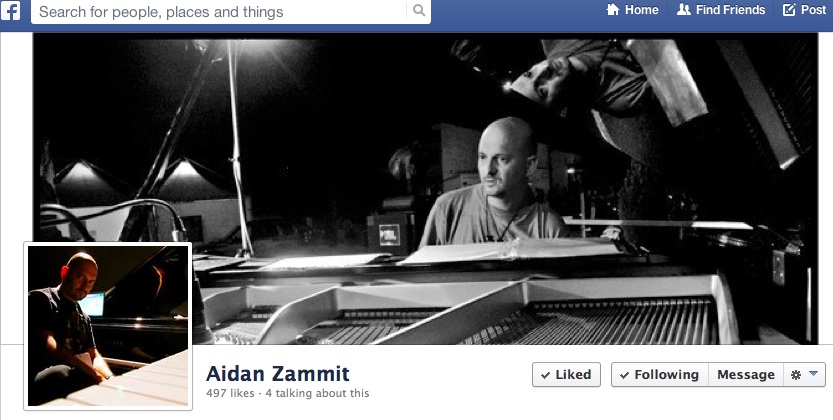Viewport: 833px width, 420px height.
Task: Open the Home menu item
Action: [x=633, y=10]
